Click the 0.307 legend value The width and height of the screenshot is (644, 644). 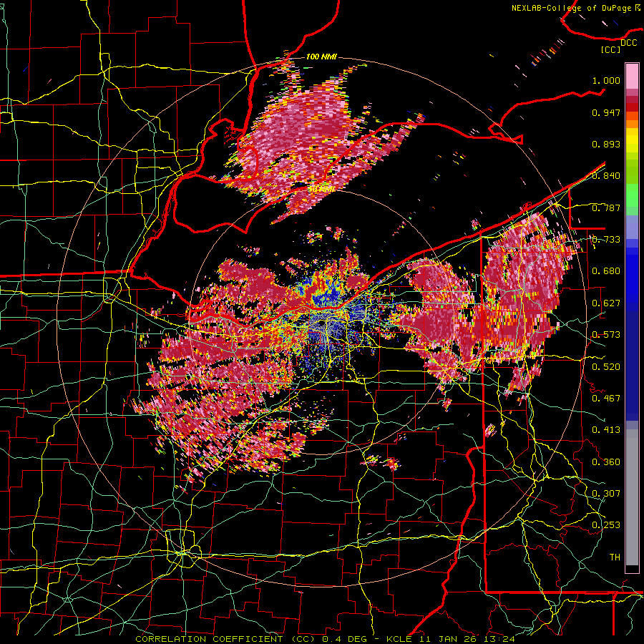click(606, 494)
